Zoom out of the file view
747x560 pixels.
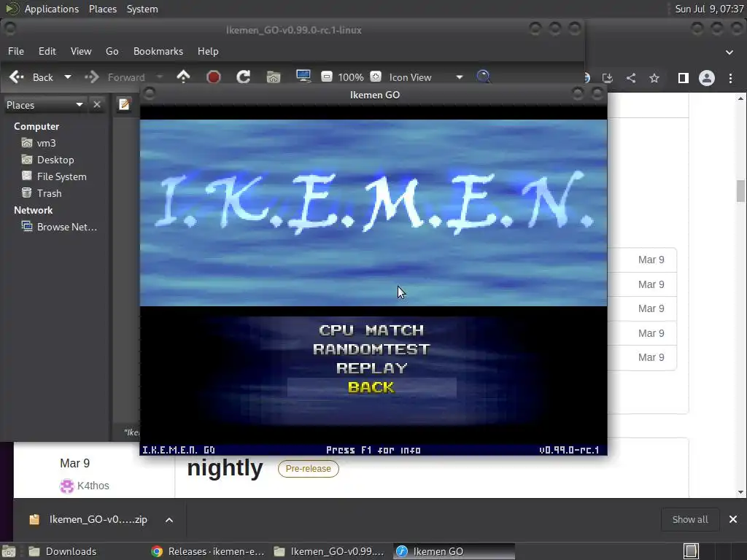pyautogui.click(x=327, y=77)
